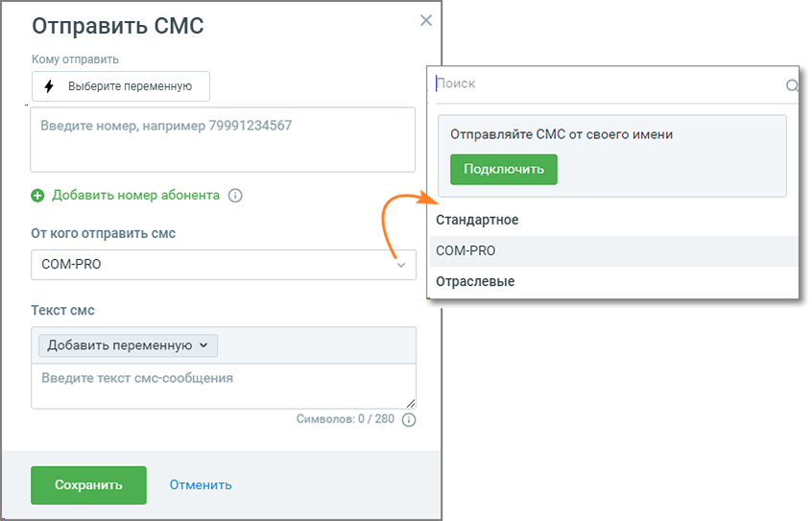Screen dimensions: 812x521
Task: Click the Сохранить button
Action: (x=88, y=485)
